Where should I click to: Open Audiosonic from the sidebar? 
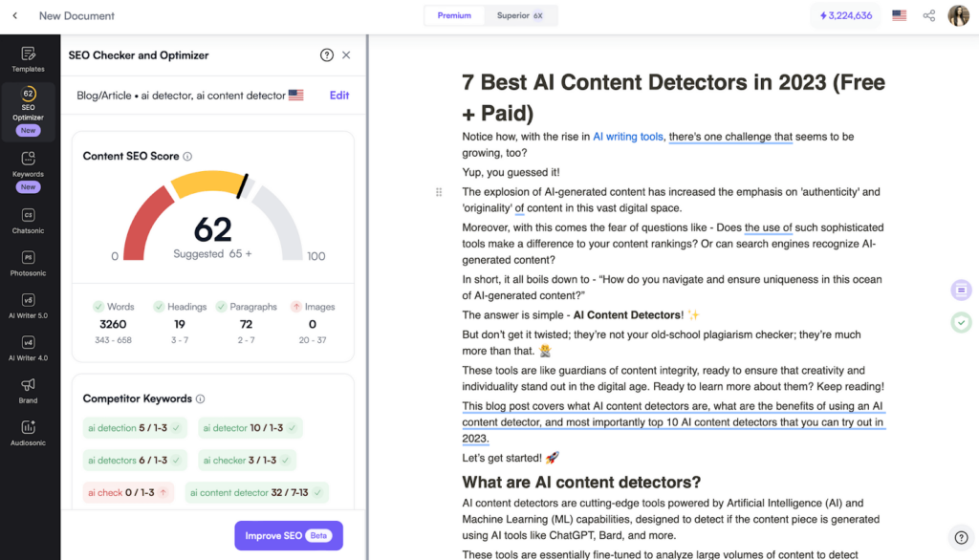coord(28,433)
